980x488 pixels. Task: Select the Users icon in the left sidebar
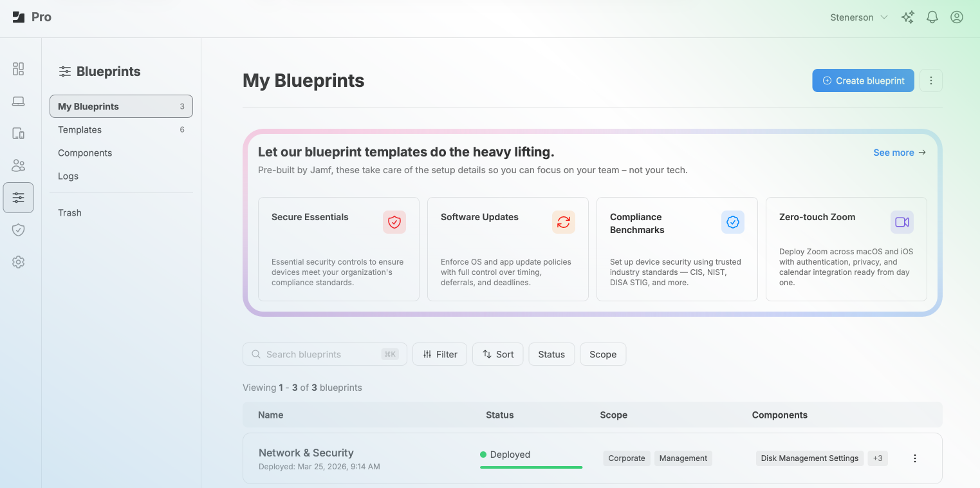[x=18, y=165]
